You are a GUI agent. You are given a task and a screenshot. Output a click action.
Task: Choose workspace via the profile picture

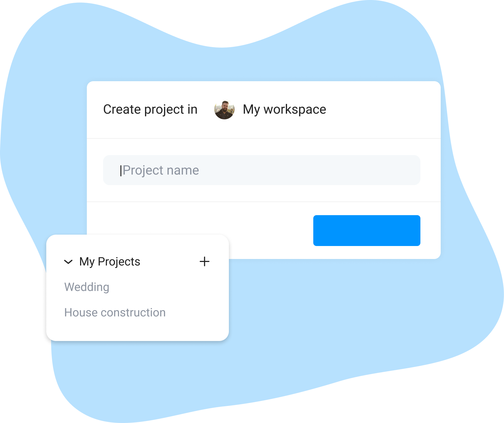224,110
